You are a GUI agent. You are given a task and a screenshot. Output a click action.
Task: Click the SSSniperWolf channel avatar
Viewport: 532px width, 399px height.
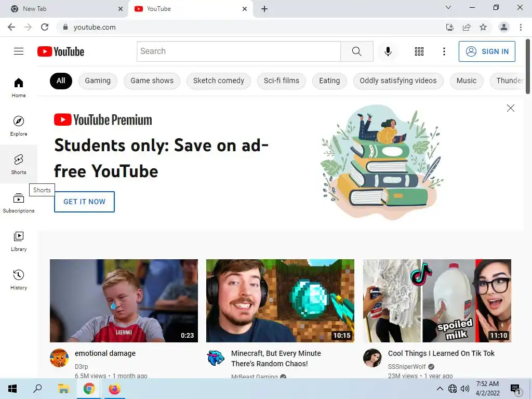372,358
